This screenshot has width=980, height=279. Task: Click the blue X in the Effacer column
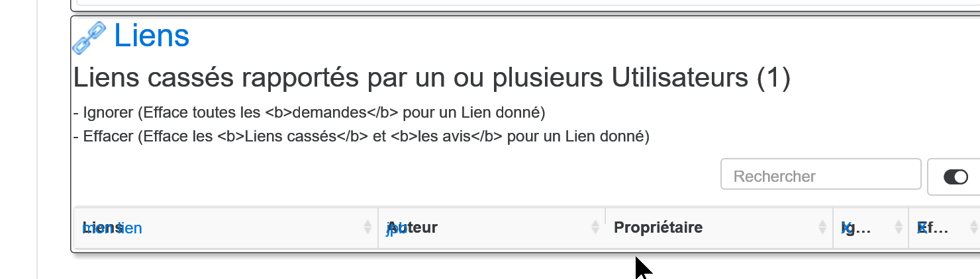[x=921, y=228]
